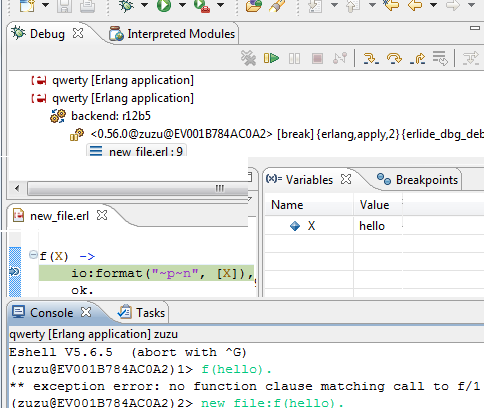Open the Previous Annotation dropdown arrow
484x408 pixels.
click(372, 5)
